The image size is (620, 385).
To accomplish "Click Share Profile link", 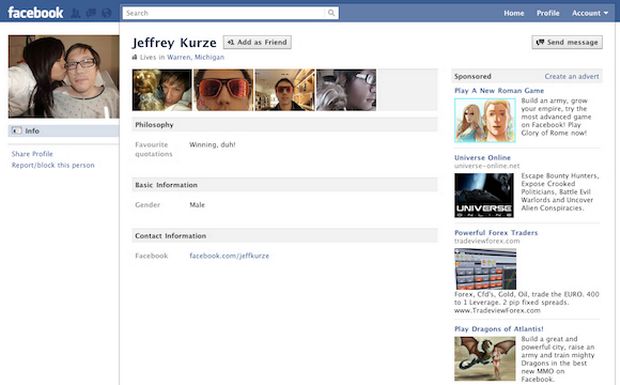I will tap(32, 154).
